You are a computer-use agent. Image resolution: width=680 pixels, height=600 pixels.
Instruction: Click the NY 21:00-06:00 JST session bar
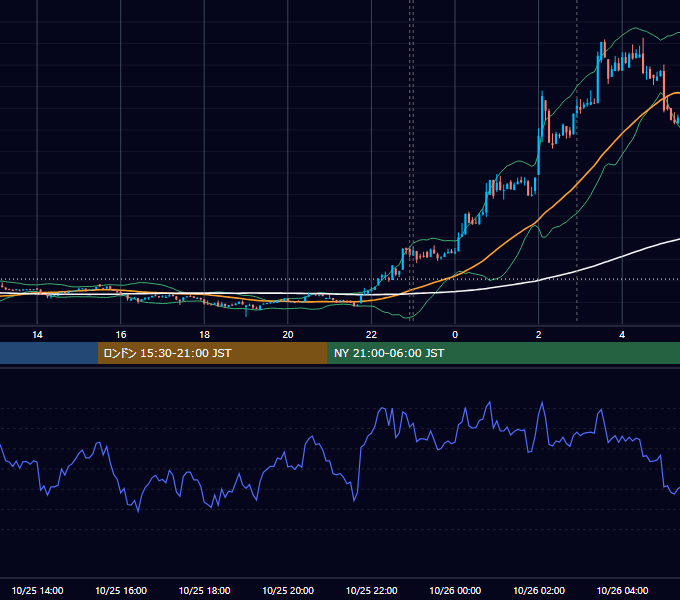click(503, 353)
